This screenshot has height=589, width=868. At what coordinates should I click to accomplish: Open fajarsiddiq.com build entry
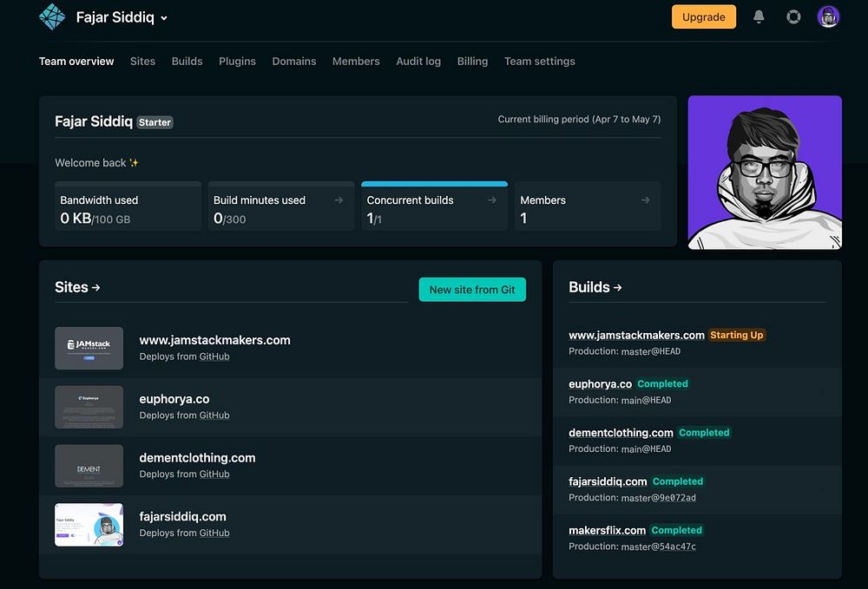pyautogui.click(x=608, y=481)
